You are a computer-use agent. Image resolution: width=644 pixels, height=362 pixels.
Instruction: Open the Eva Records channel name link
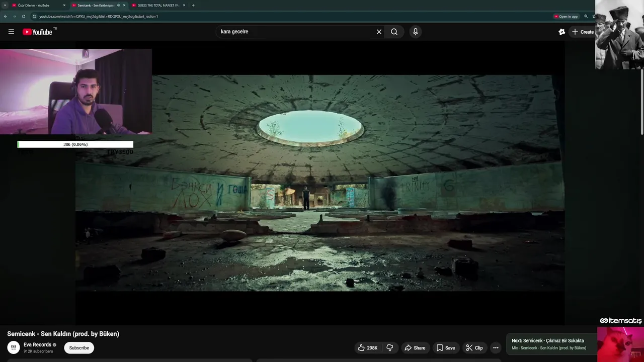[x=37, y=344]
